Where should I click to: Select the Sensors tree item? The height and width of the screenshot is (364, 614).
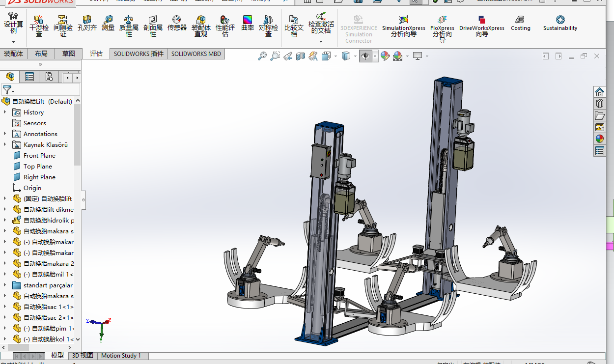34,123
